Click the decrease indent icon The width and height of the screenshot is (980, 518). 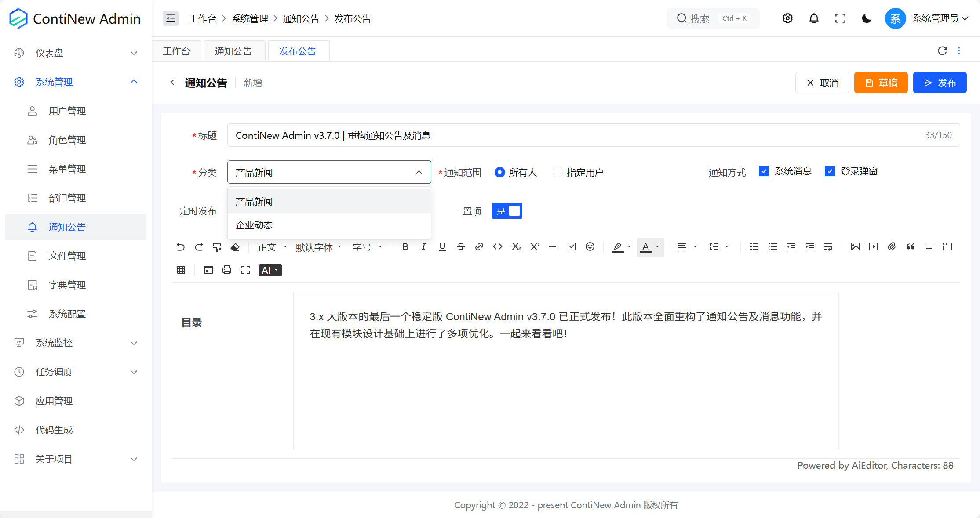click(x=791, y=247)
